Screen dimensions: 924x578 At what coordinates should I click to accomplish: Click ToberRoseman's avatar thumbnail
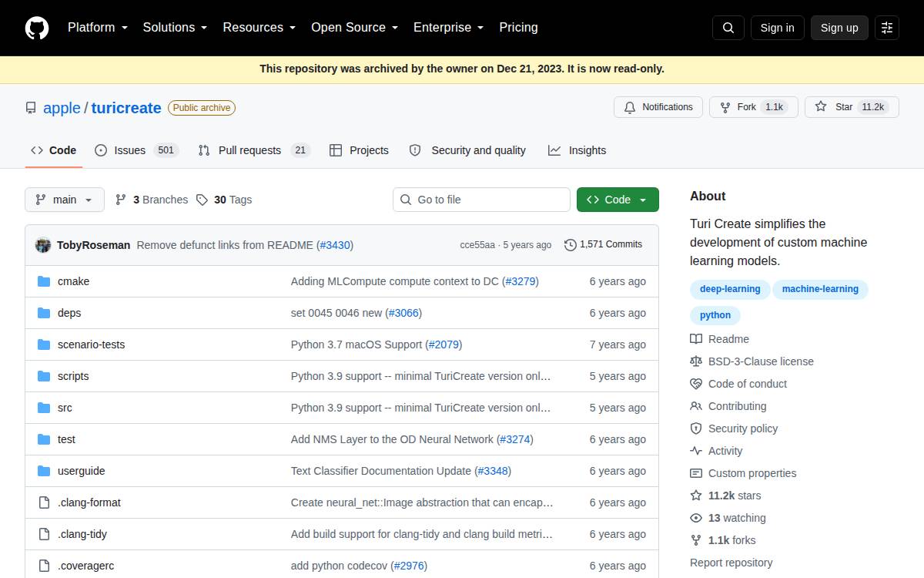pos(43,245)
